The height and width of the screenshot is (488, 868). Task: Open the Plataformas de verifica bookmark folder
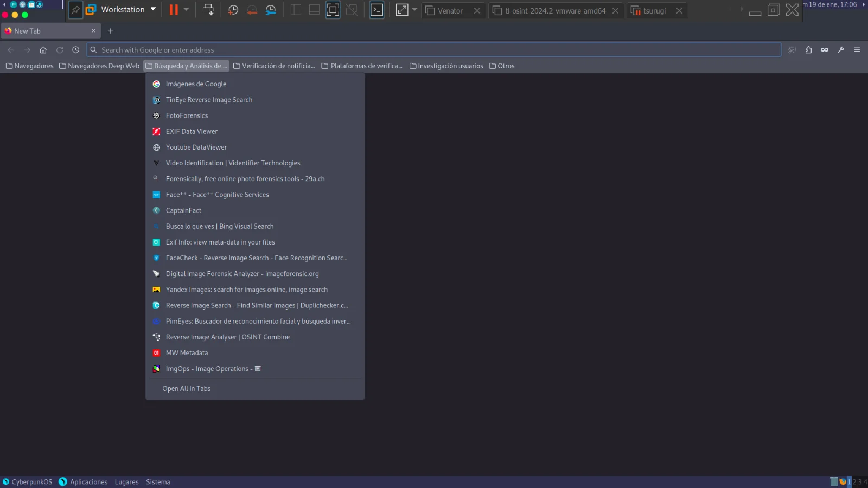coord(362,66)
